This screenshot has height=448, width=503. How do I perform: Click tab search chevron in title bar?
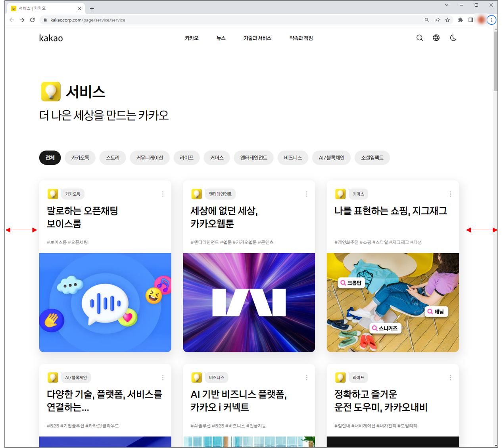coord(446,5)
